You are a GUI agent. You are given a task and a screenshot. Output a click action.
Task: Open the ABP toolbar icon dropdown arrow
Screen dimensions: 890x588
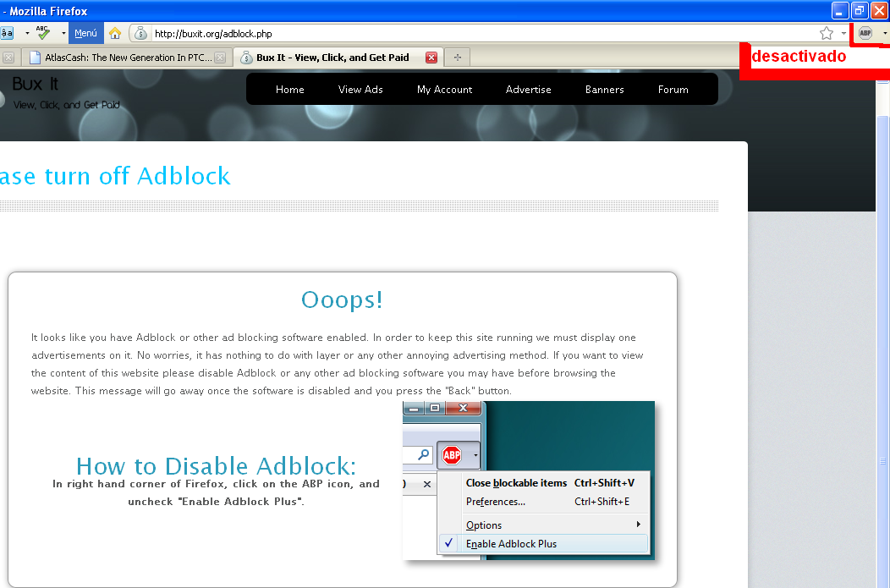(x=884, y=34)
